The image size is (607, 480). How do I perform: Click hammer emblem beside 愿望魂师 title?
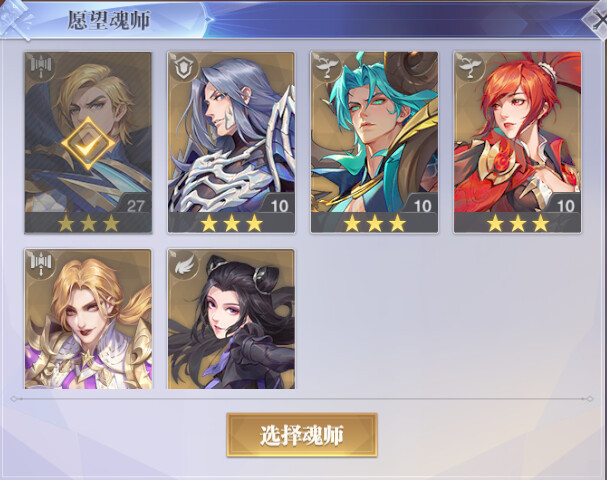(16, 19)
